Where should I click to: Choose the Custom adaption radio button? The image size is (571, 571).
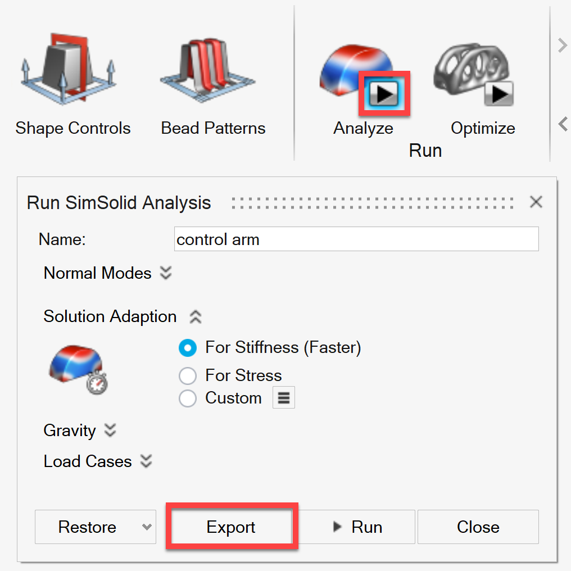coord(188,398)
